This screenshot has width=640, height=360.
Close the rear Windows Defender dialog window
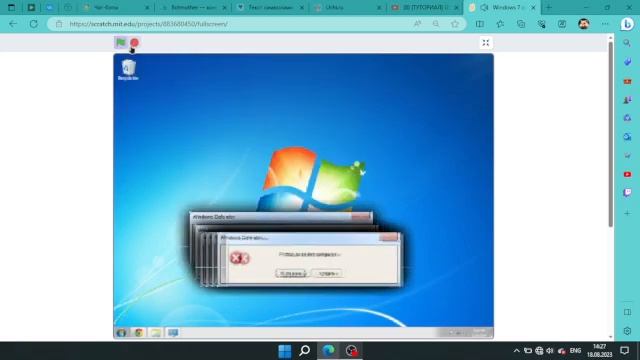(360, 216)
